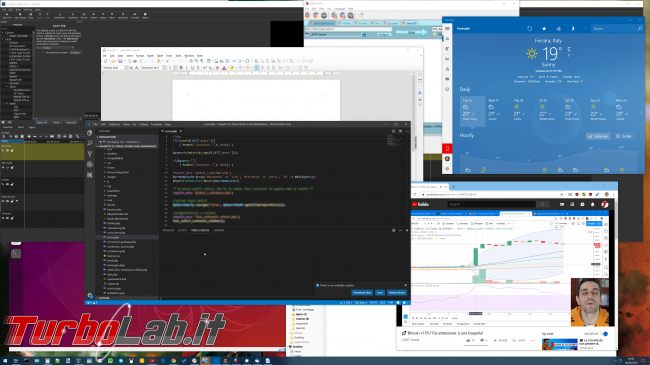Open Terminal menu in VS Code

tap(156, 124)
